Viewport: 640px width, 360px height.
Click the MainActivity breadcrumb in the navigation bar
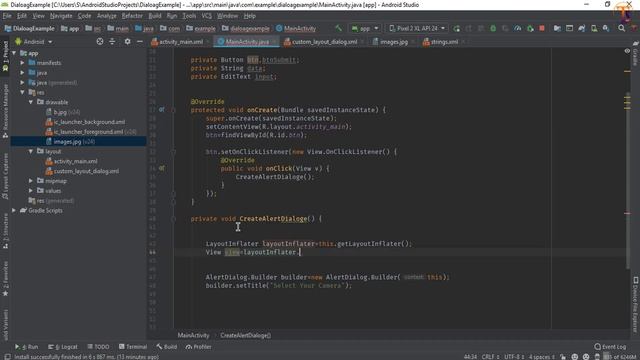(296, 29)
